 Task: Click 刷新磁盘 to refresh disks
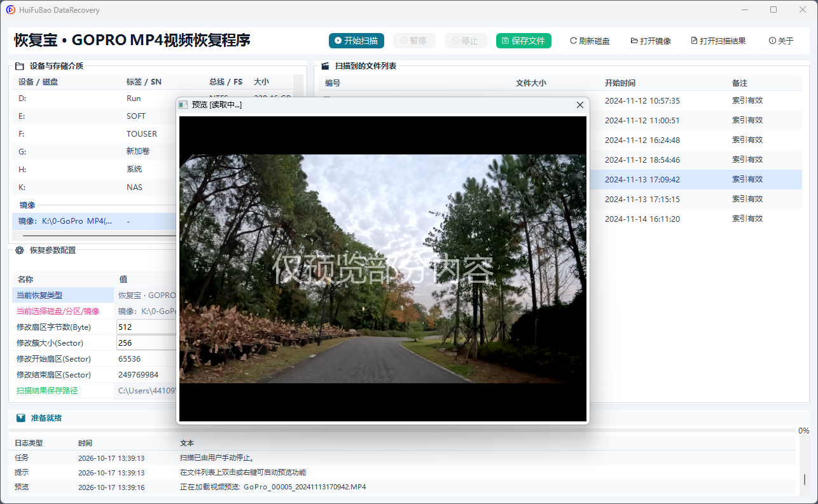coord(590,41)
